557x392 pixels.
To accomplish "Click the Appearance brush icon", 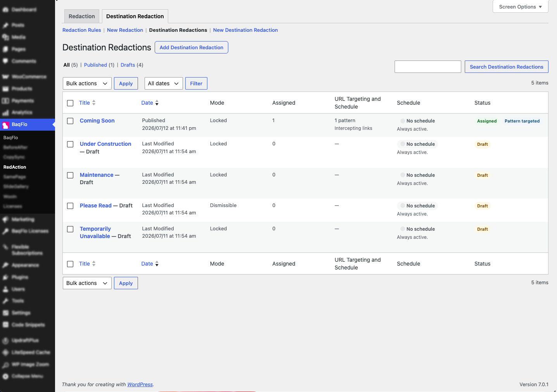I will (x=6, y=265).
